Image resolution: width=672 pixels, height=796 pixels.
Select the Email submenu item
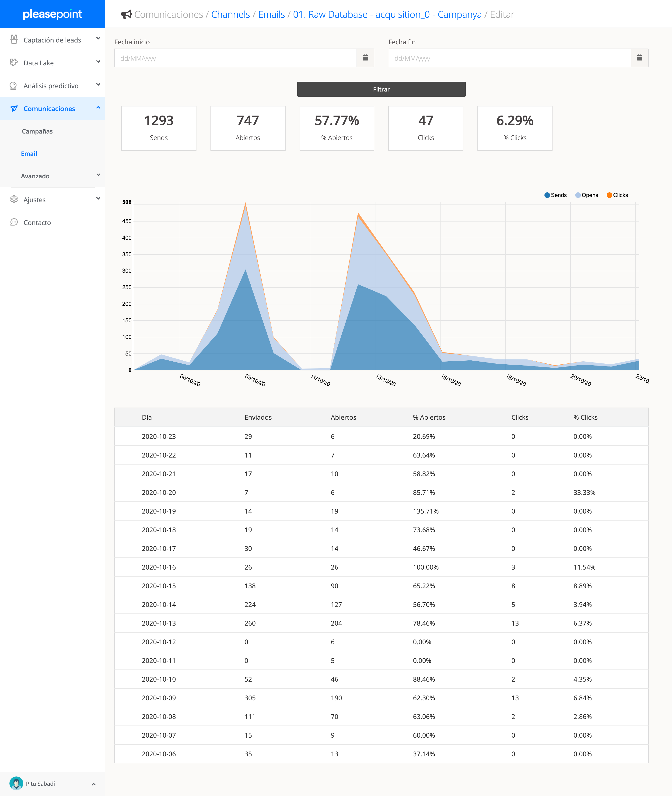pyautogui.click(x=29, y=154)
